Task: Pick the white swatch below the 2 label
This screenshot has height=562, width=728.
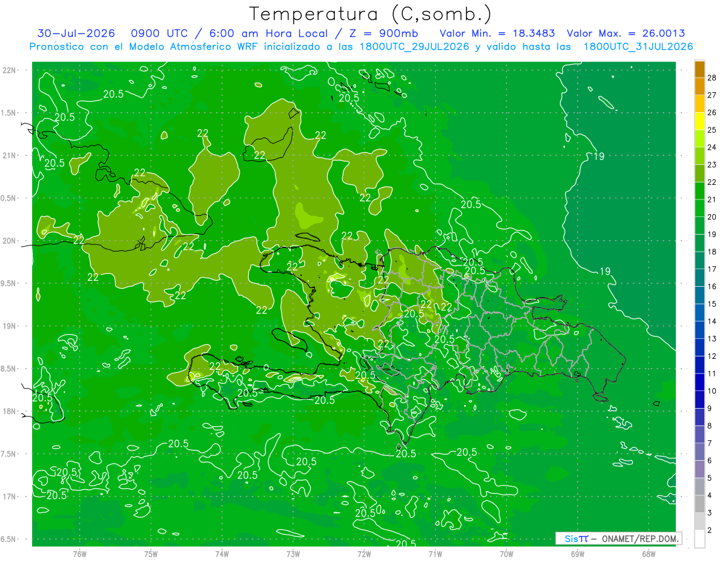Action: click(x=699, y=539)
